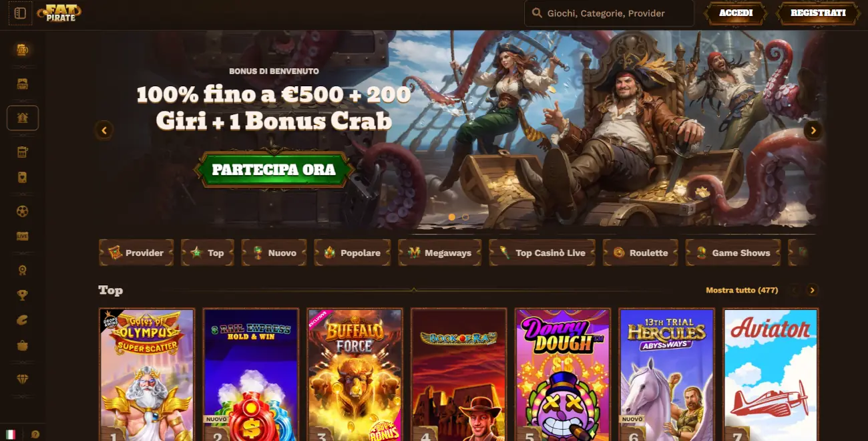The height and width of the screenshot is (441, 868).
Task: Click the PARTECIPA ORA button
Action: tap(274, 170)
